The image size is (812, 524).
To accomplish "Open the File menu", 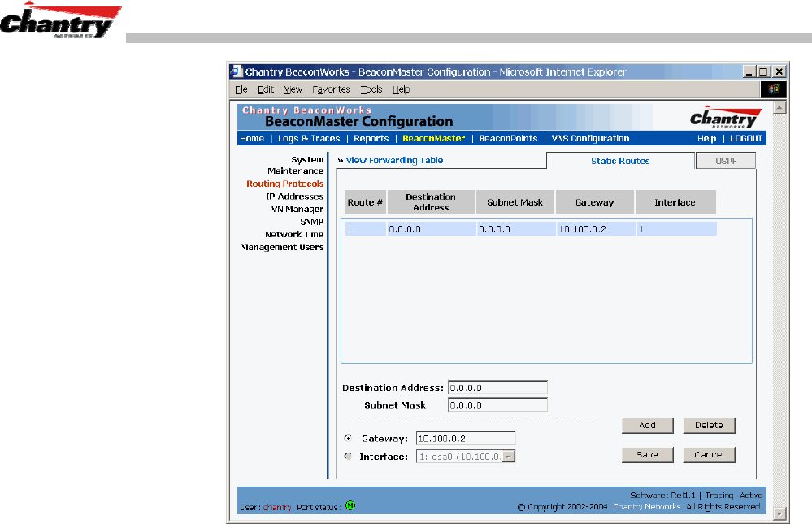I will click(x=241, y=89).
